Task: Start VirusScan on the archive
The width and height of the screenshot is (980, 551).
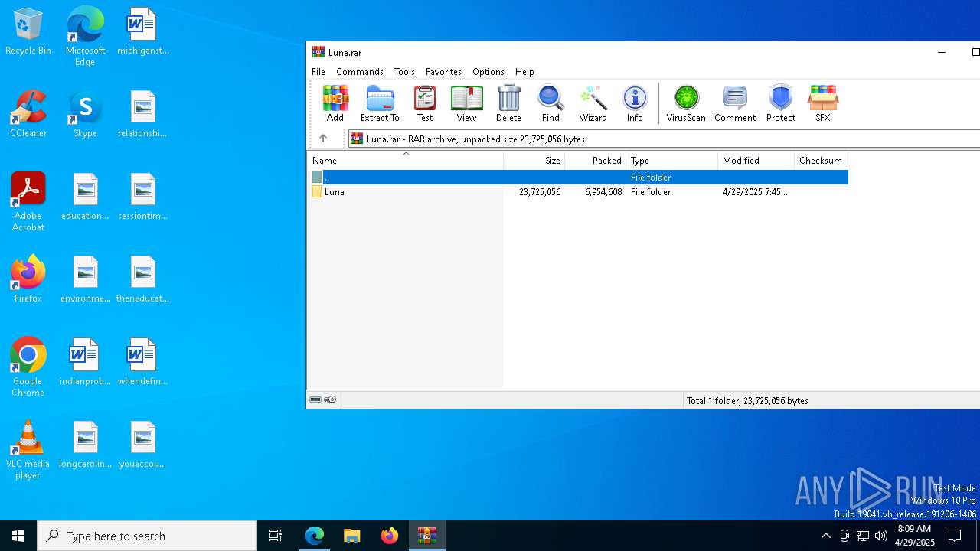Action: coord(686,103)
